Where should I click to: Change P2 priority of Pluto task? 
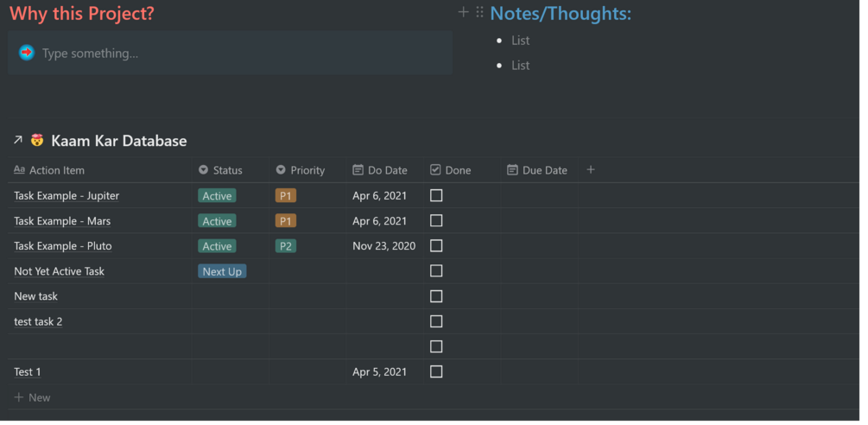(286, 246)
